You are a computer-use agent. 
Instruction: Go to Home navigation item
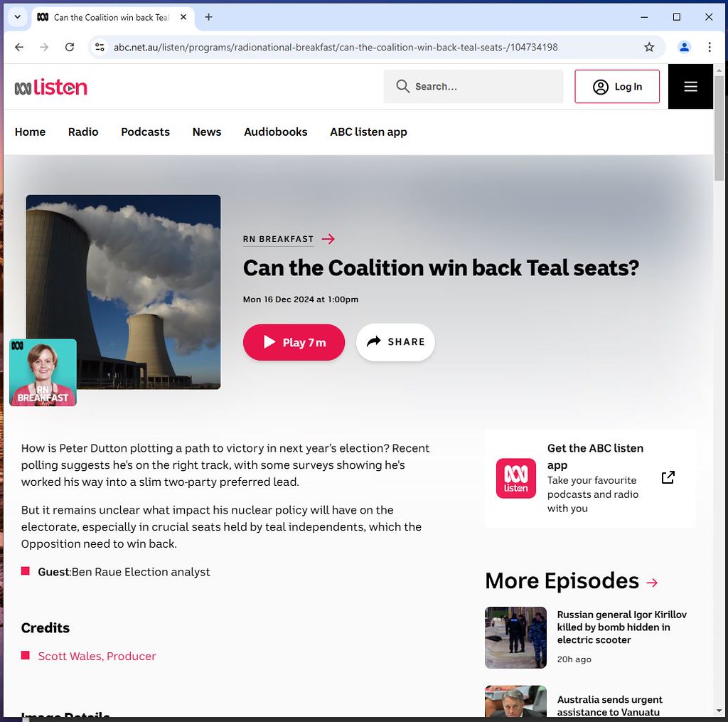(x=30, y=132)
